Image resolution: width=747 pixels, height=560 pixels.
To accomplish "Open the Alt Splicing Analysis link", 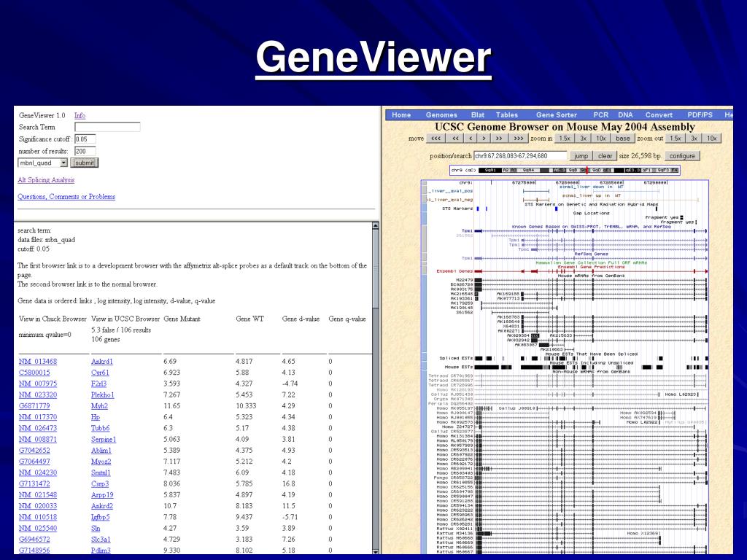I will point(46,180).
